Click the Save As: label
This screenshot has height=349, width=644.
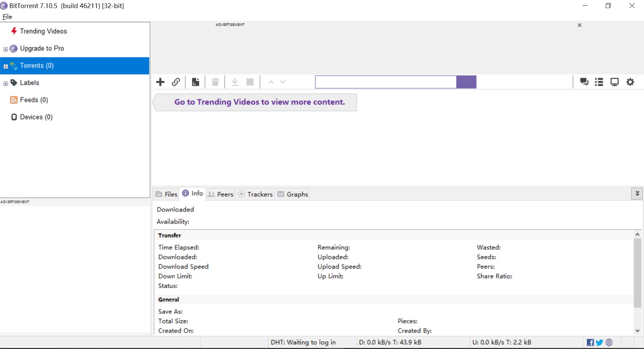pyautogui.click(x=170, y=311)
